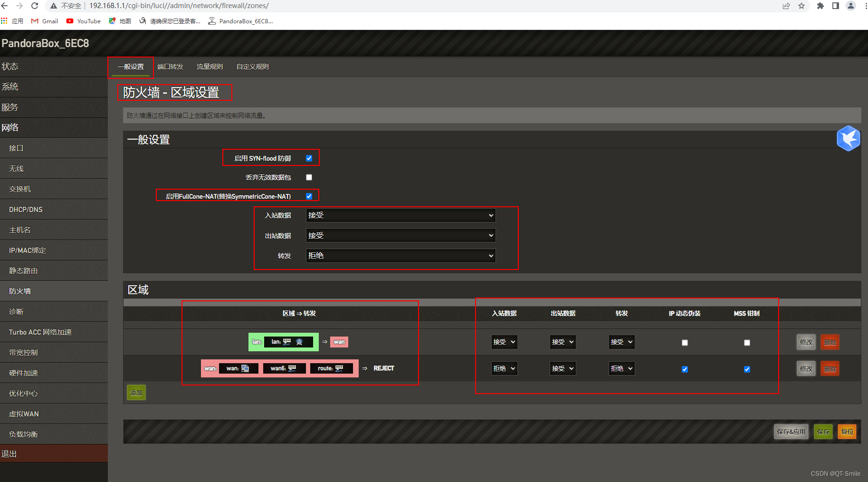Disable the SYN-flood defense checkbox
868x482 pixels.
pos(309,158)
